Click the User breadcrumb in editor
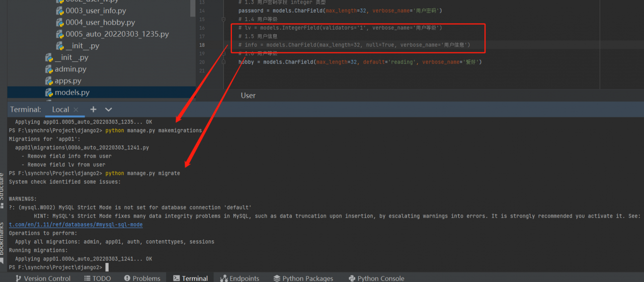 tap(248, 95)
